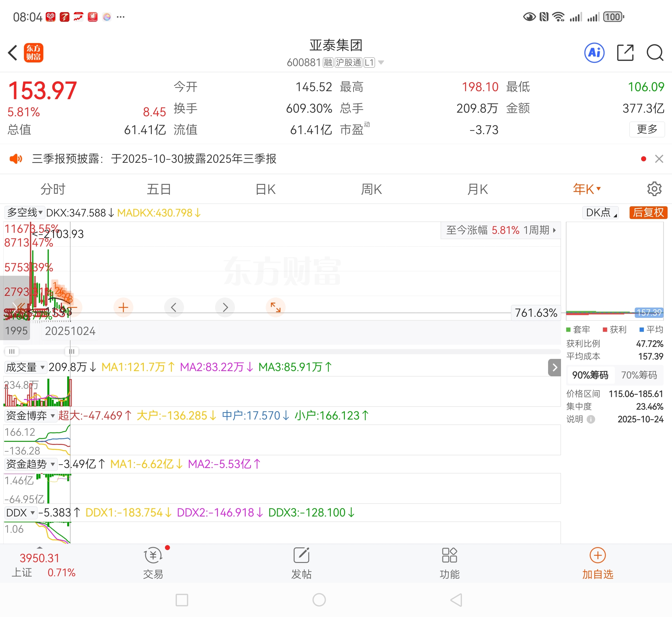
Task: Click the right handle of range slider
Action: (x=71, y=351)
